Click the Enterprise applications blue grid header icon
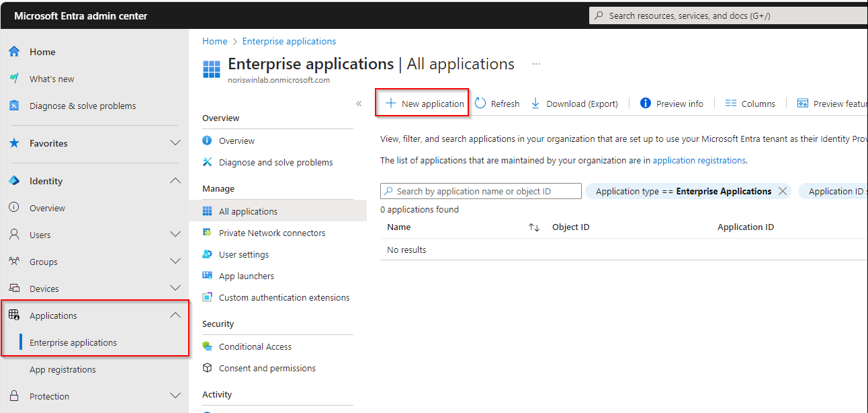Viewport: 868px width, 413px height. click(x=212, y=69)
